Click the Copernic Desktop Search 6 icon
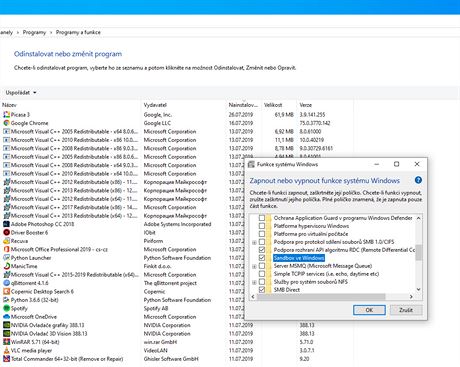This screenshot has height=367, width=460. [6, 291]
